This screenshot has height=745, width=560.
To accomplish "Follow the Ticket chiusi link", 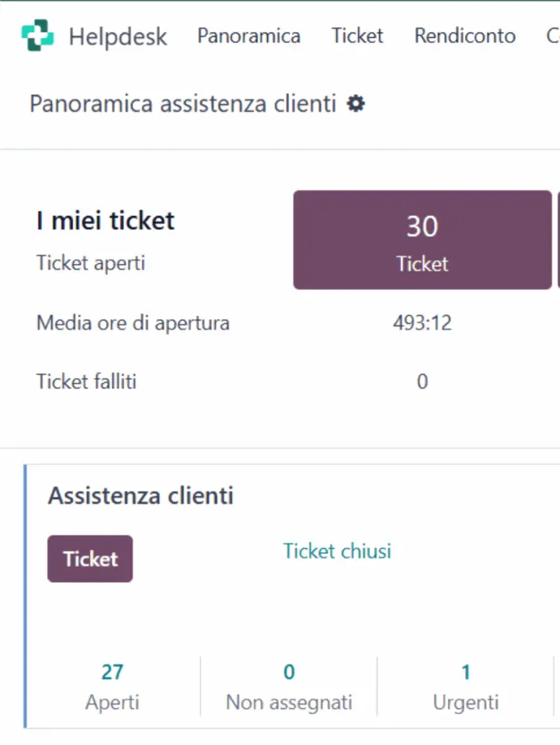I will pyautogui.click(x=337, y=552).
